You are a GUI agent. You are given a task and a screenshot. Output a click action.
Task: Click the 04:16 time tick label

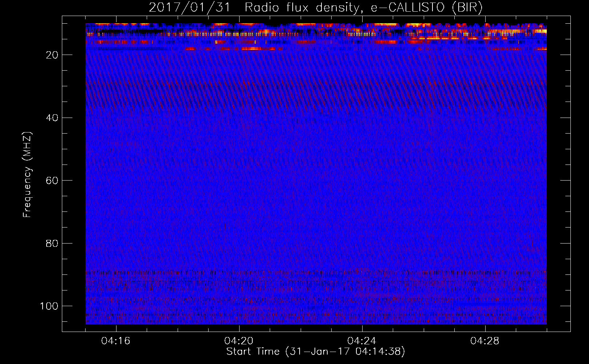tap(116, 341)
